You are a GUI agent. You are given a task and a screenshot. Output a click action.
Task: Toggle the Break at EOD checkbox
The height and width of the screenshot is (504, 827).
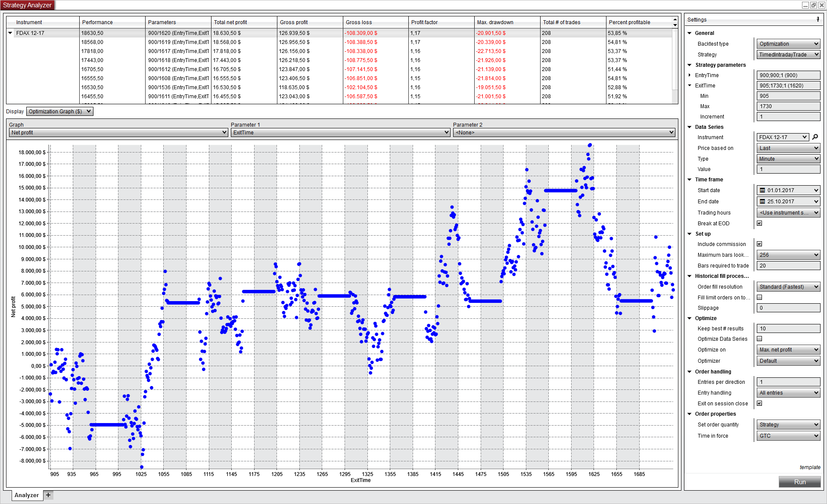click(x=759, y=223)
